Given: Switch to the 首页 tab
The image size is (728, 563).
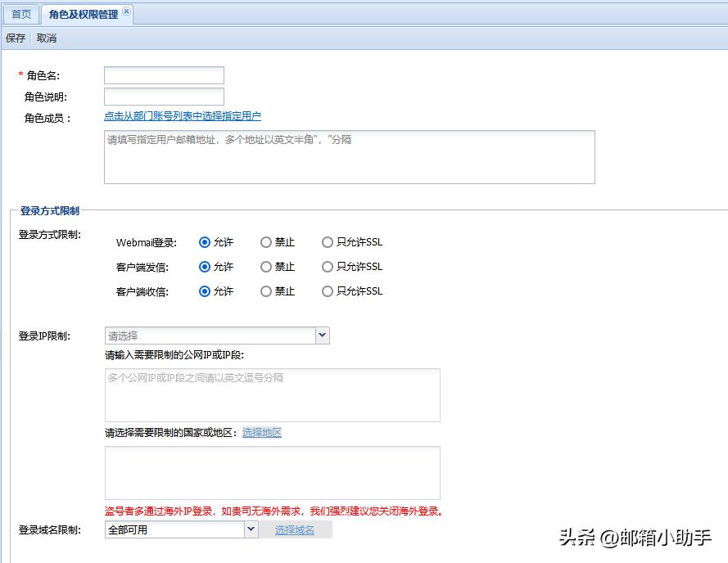Looking at the screenshot, I should [x=20, y=13].
